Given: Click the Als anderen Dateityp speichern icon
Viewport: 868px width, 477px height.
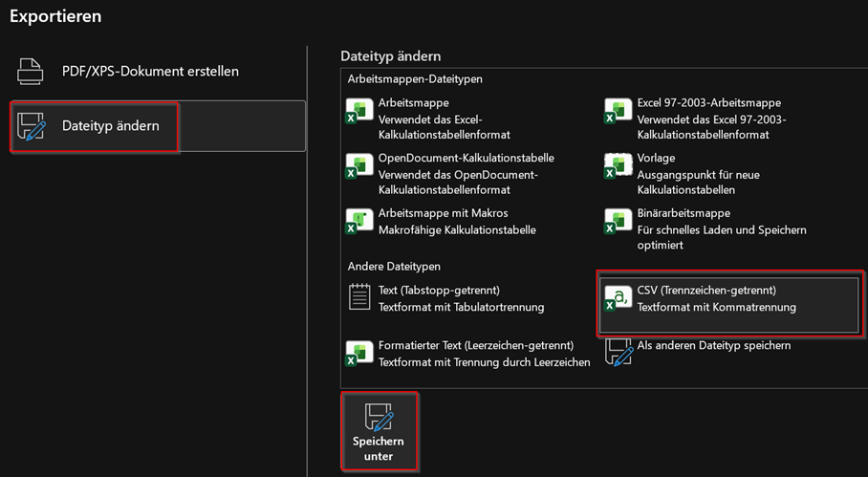Looking at the screenshot, I should [x=619, y=352].
